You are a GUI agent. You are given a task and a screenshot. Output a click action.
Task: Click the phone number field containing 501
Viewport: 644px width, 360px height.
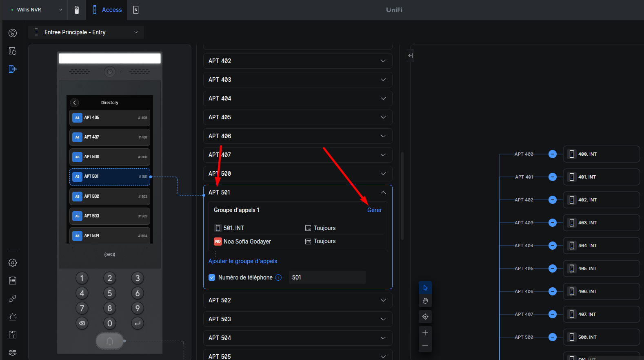(327, 277)
